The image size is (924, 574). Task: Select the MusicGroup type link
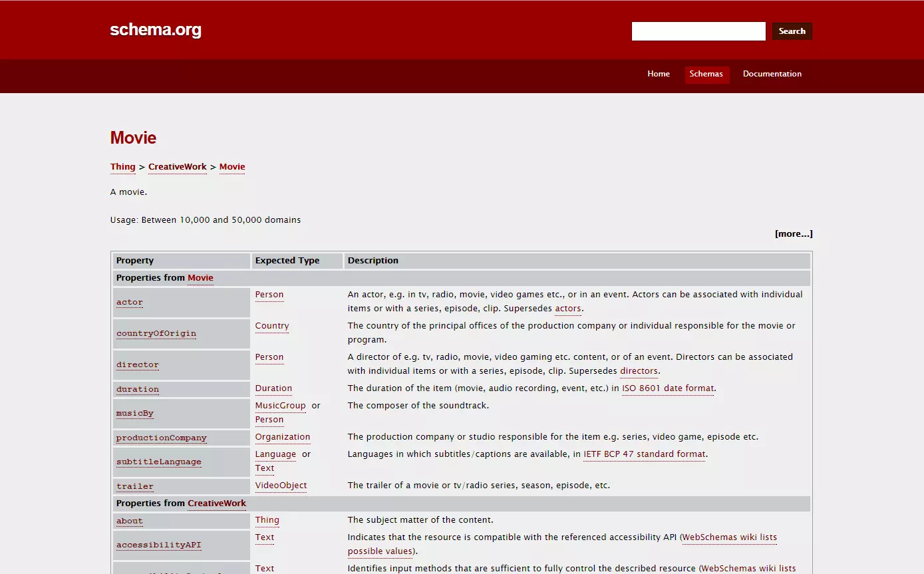[x=280, y=406]
